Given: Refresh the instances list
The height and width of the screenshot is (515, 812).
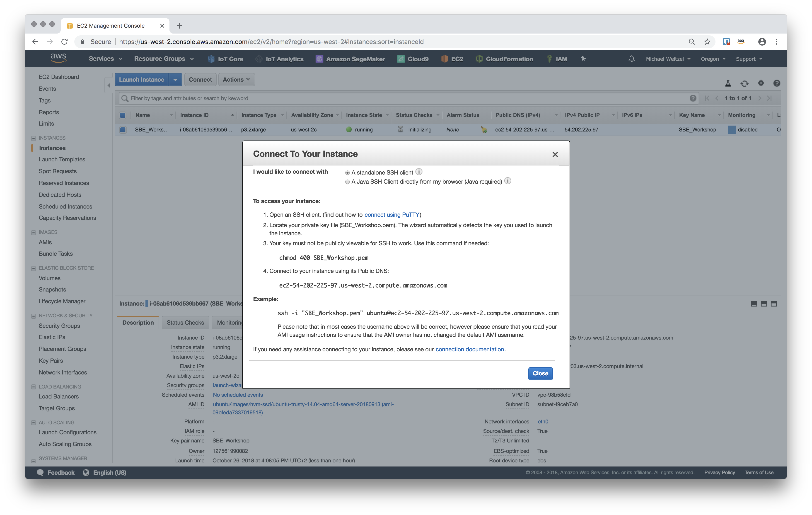Looking at the screenshot, I should (x=744, y=83).
